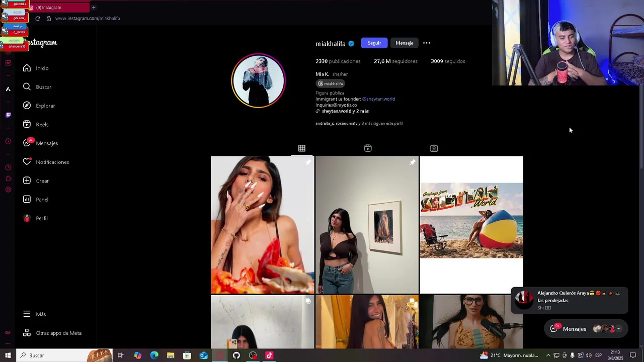Open the Sheytan World postcard post

pyautogui.click(x=471, y=225)
